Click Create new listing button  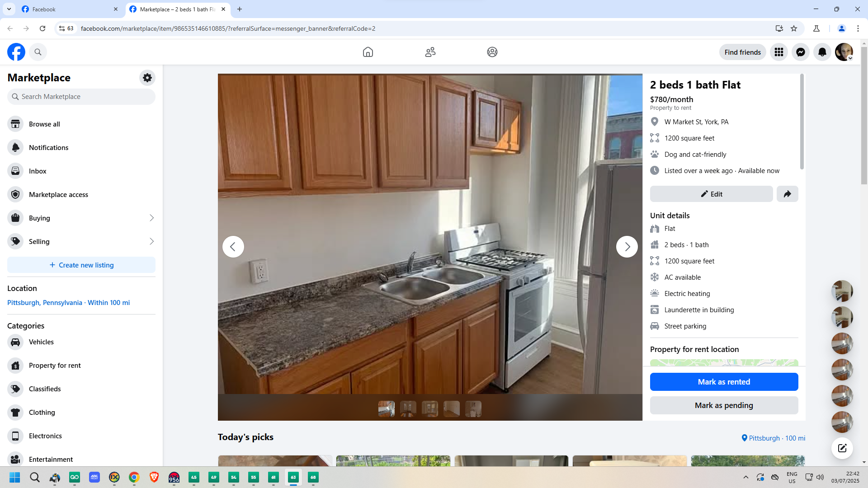[81, 265]
